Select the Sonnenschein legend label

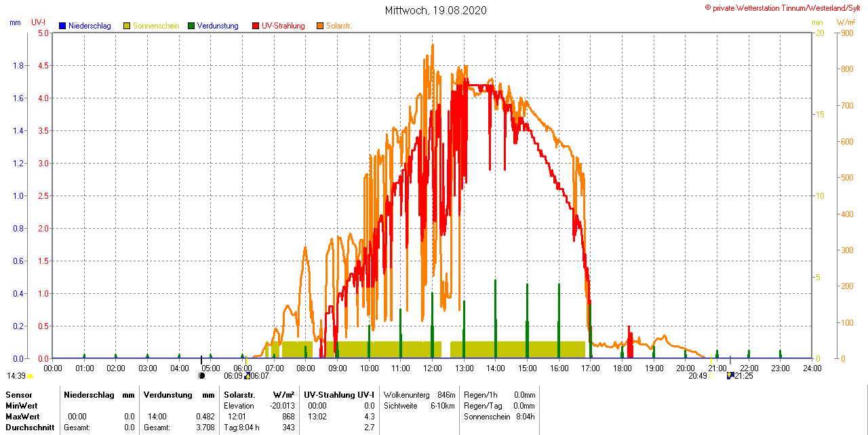point(156,26)
